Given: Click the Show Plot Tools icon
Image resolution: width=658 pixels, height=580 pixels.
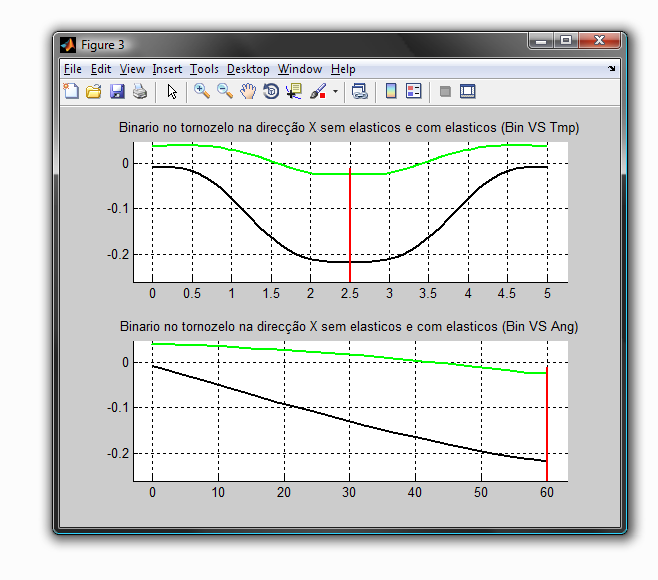Looking at the screenshot, I should pyautogui.click(x=467, y=92).
